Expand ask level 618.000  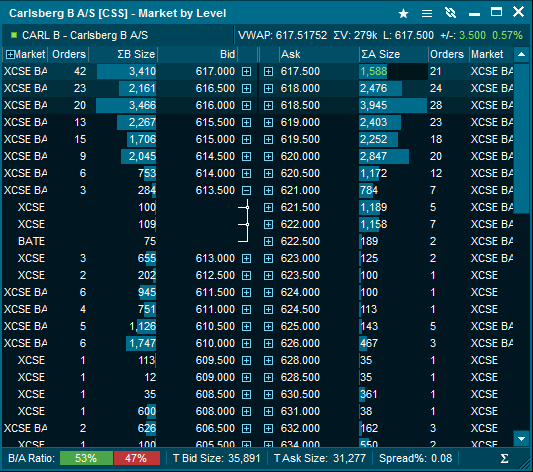point(269,88)
